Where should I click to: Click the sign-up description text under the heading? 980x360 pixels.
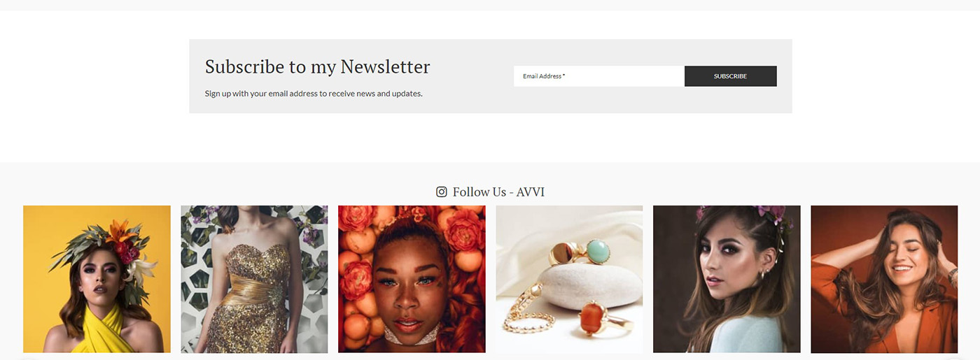314,93
